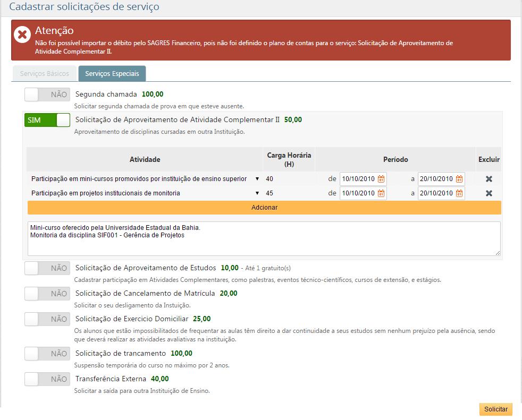Select the Serviços Especiais tab
This screenshot has height=420, width=522.
[112, 73]
